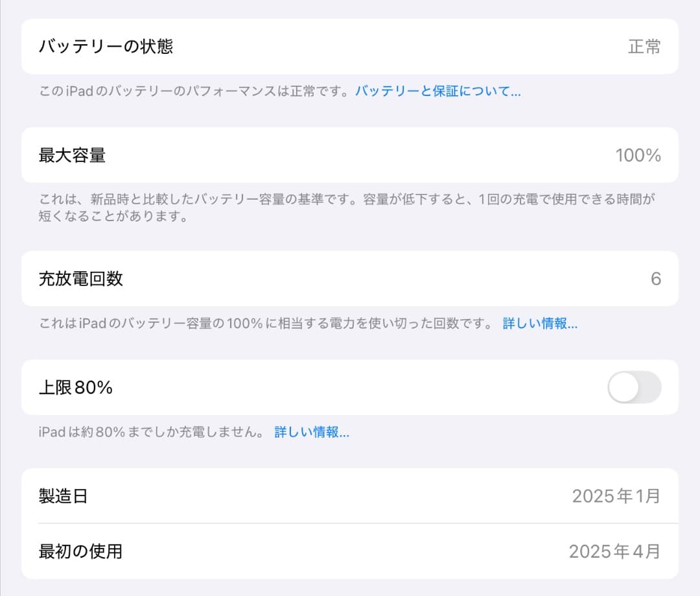The image size is (700, 596).
Task: Click the cycle count value 6
Action: (656, 279)
